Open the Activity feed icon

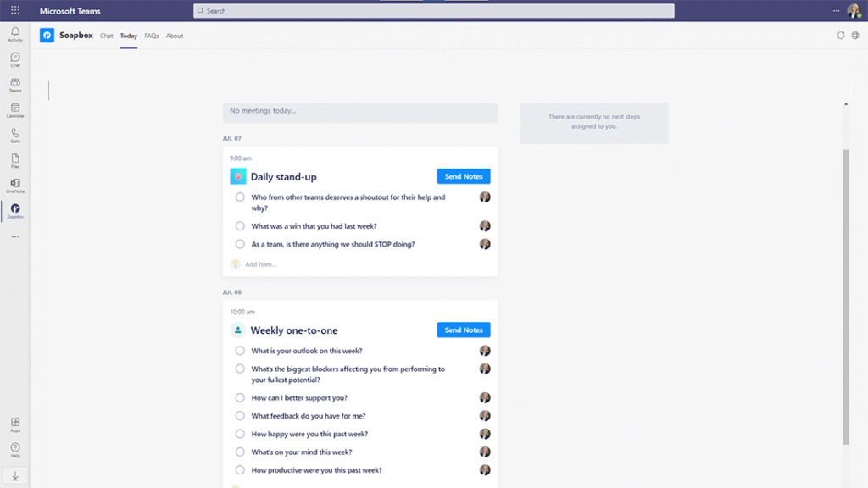pyautogui.click(x=15, y=34)
